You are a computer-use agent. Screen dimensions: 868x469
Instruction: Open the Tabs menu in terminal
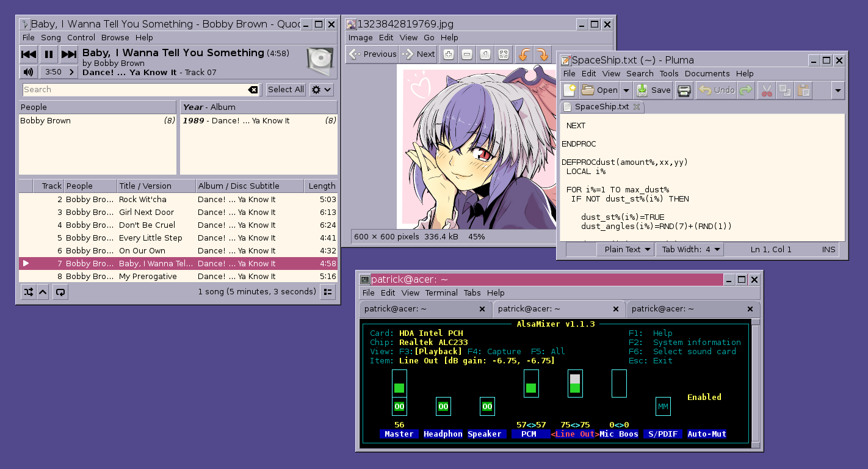pyautogui.click(x=472, y=293)
